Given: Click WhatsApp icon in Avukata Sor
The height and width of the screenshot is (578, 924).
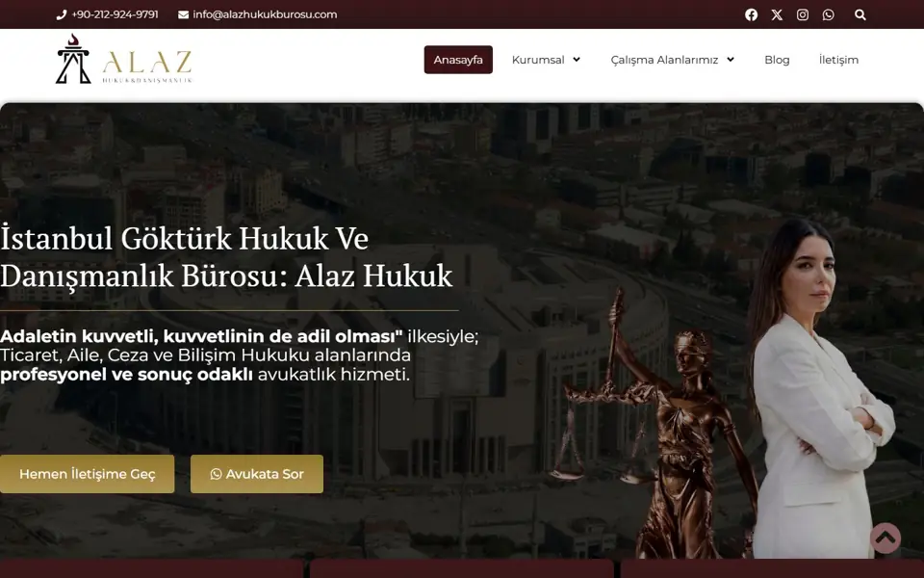Looking at the screenshot, I should click(217, 474).
